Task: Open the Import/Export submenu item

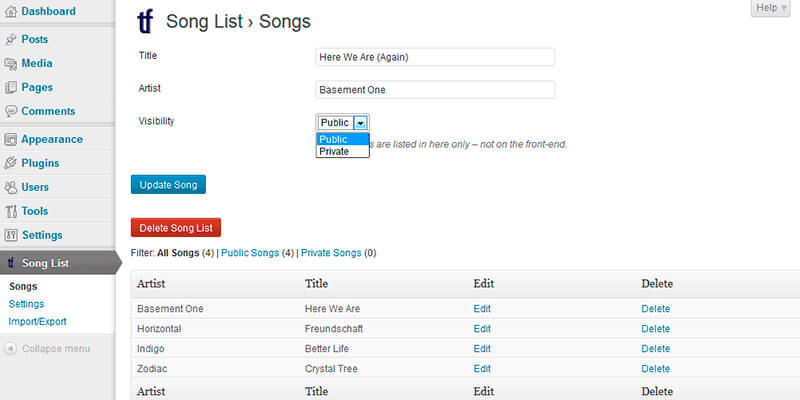Action: 37,322
